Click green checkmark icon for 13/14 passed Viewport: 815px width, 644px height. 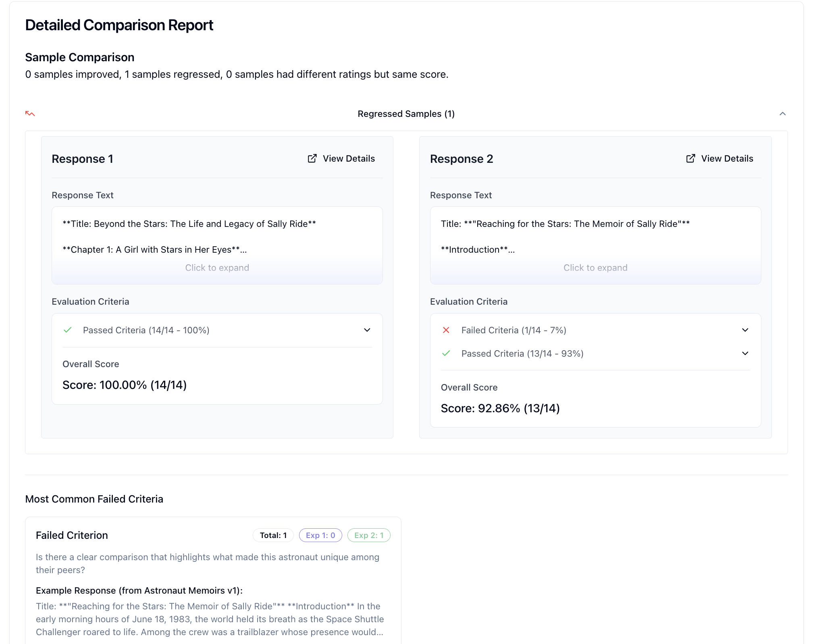[446, 353]
